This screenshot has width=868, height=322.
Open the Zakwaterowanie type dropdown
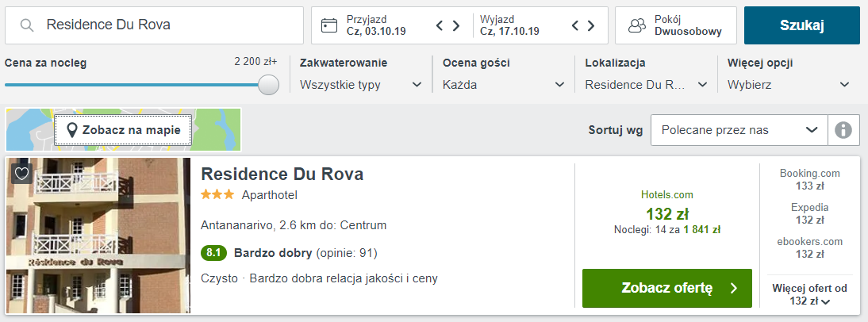click(x=361, y=84)
